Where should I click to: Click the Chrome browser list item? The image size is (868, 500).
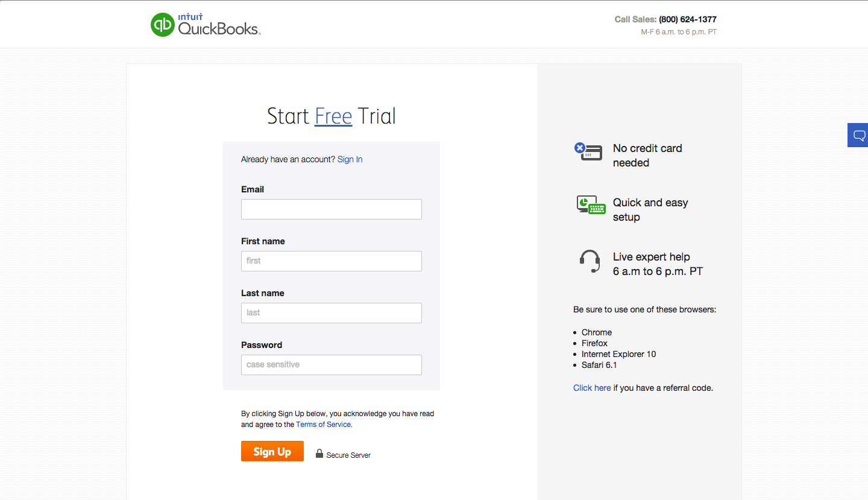point(596,332)
